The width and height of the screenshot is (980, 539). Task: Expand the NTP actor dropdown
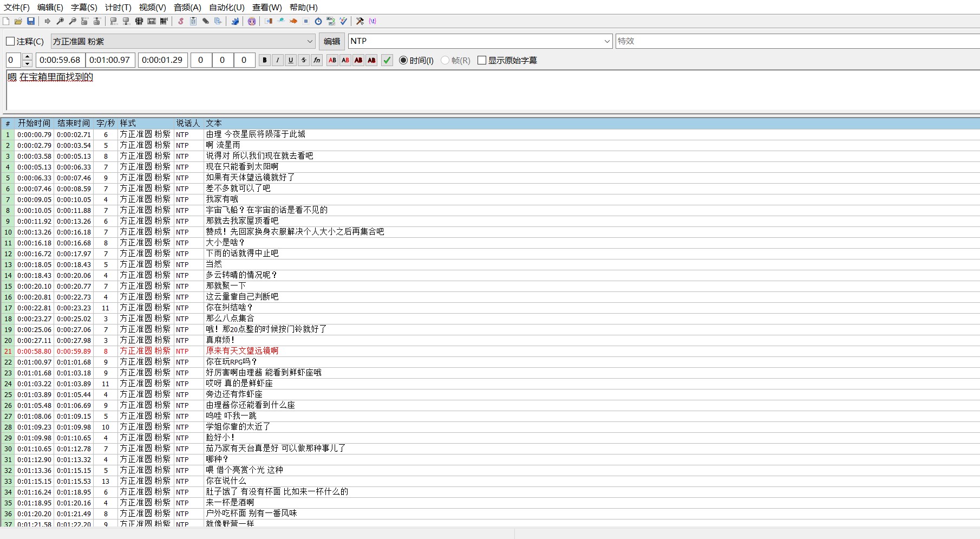(607, 41)
